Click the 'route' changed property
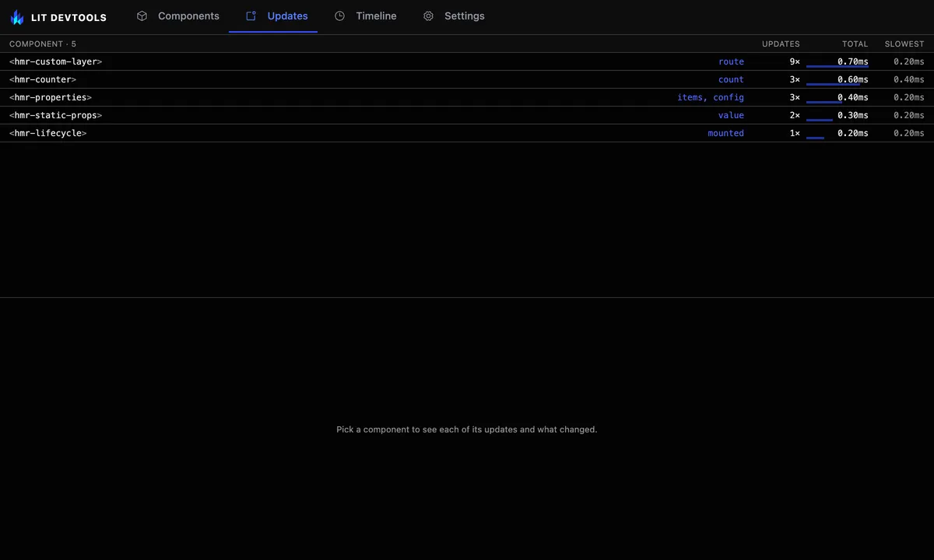Screen dimensions: 934x560 point(731,61)
